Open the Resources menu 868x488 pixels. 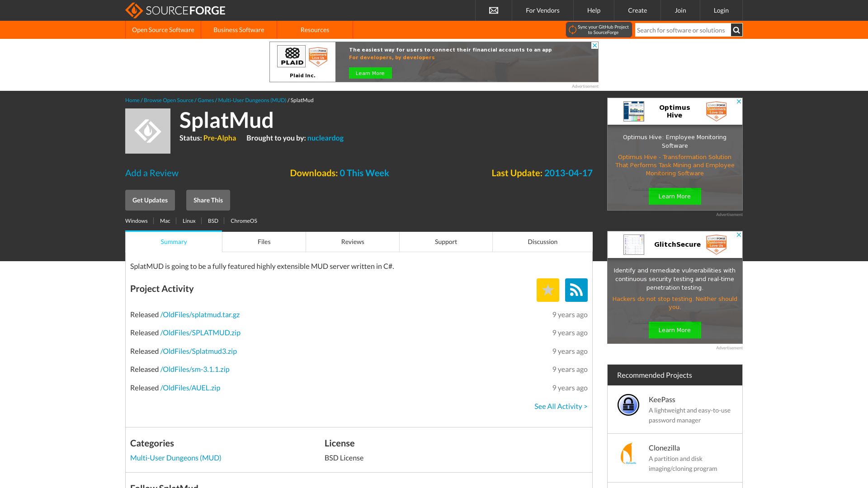point(315,30)
